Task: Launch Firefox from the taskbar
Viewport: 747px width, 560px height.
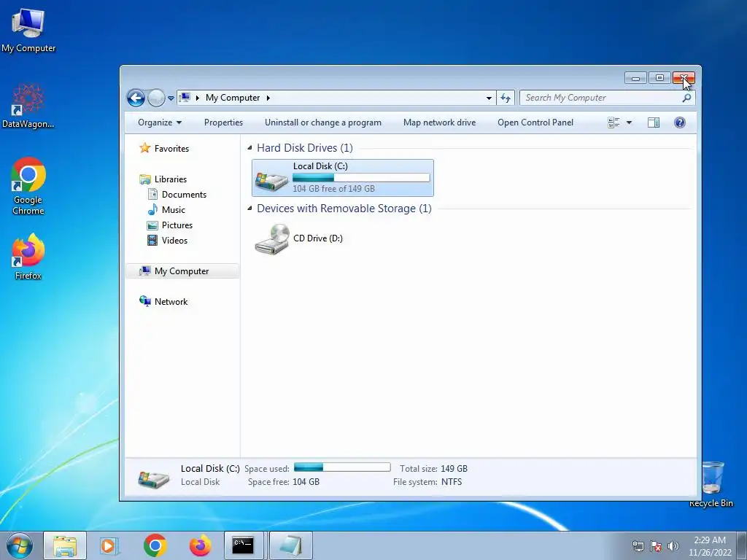Action: pos(200,545)
